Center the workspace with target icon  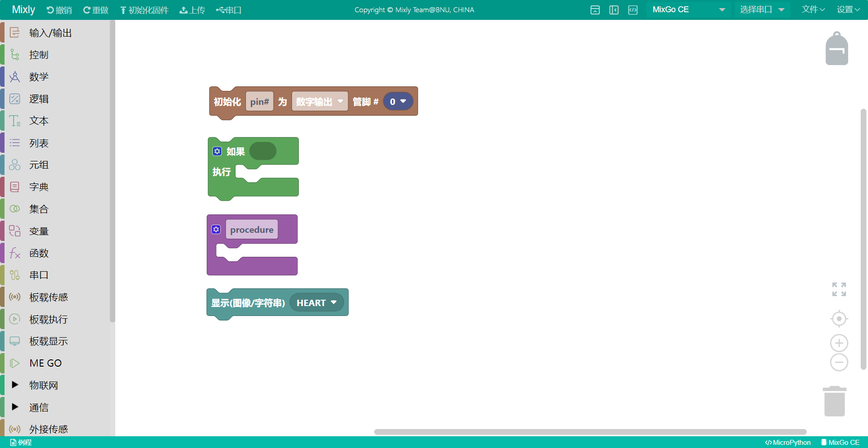(839, 319)
